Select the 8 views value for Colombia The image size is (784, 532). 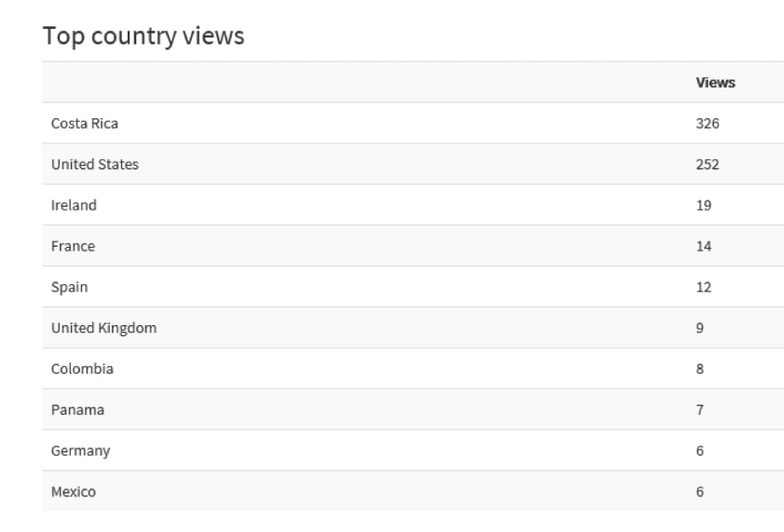[700, 369]
